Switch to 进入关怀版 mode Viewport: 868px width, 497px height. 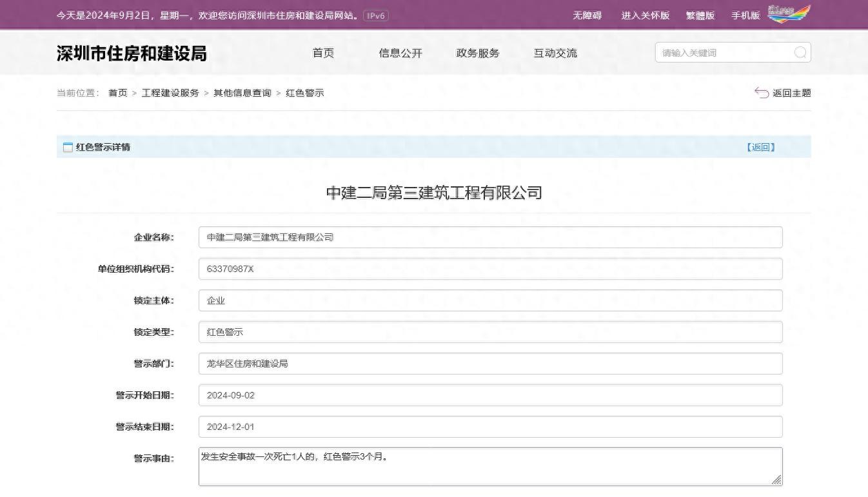pos(645,15)
